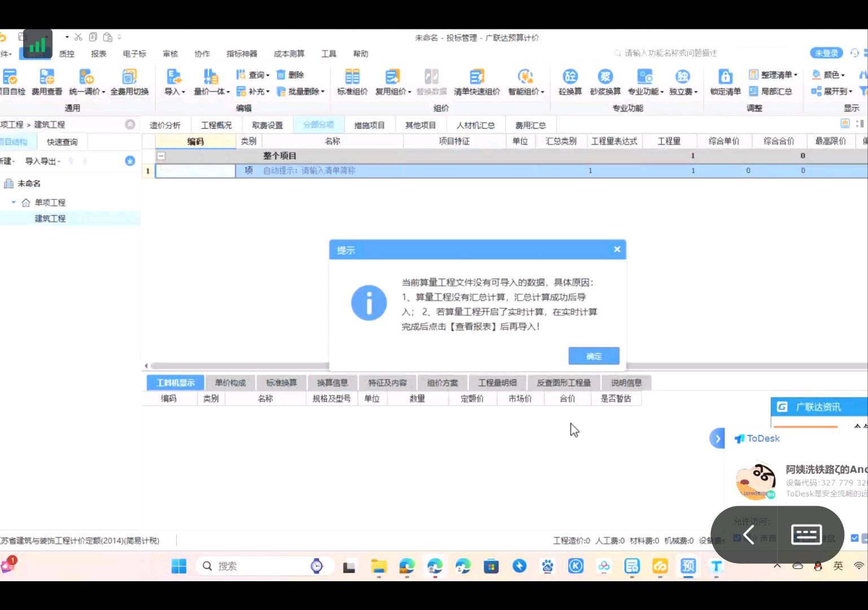Click the headset support icon beside 未登录
The image size is (868, 610).
point(854,53)
